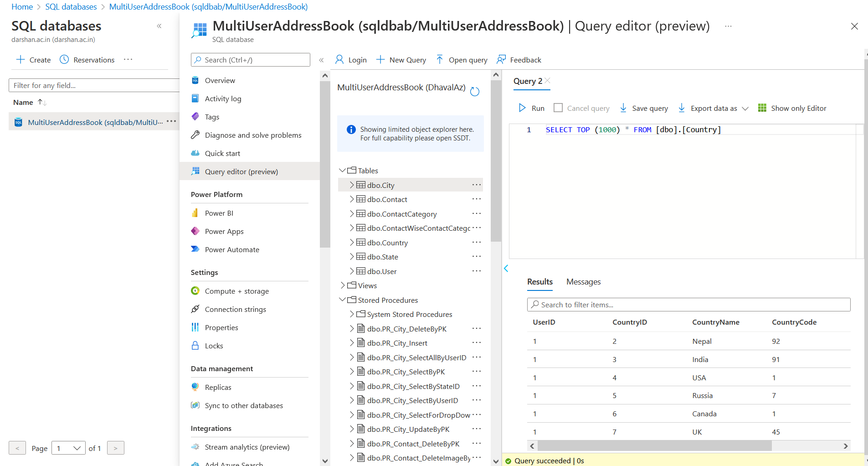
Task: Expand the dbo.City table node
Action: coord(351,185)
